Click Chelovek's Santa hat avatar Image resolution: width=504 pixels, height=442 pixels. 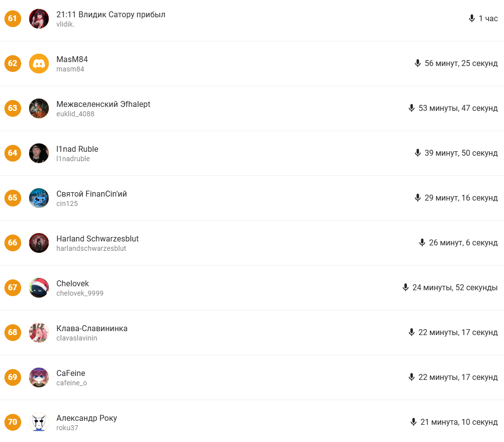click(x=39, y=288)
